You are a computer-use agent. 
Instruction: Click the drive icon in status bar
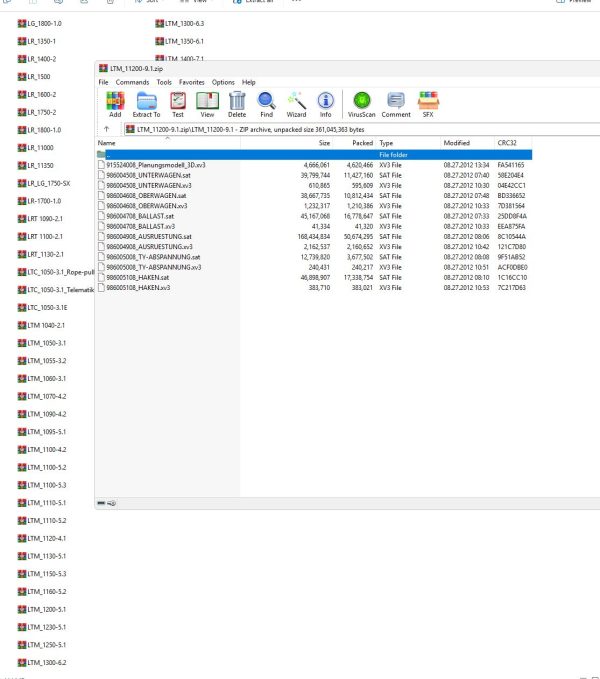point(101,503)
